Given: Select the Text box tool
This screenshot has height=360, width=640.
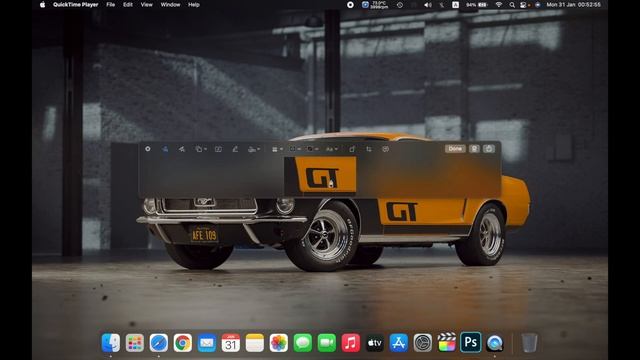Looking at the screenshot, I should 218,149.
